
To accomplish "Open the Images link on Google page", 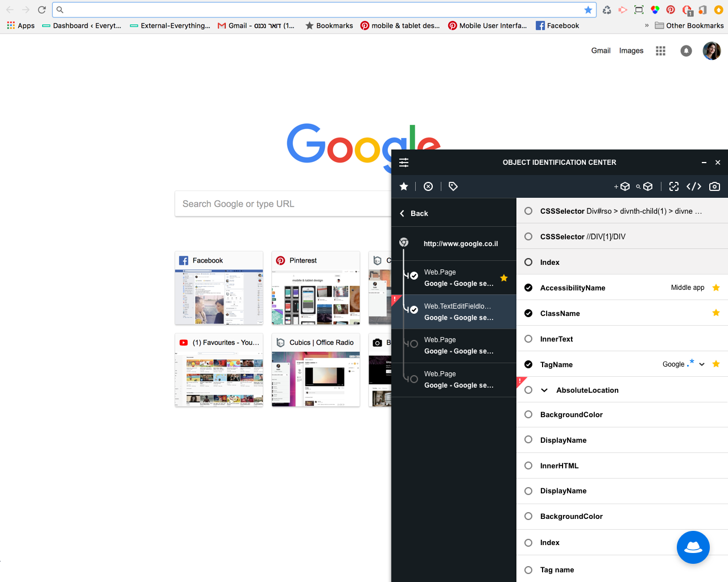I will click(631, 51).
